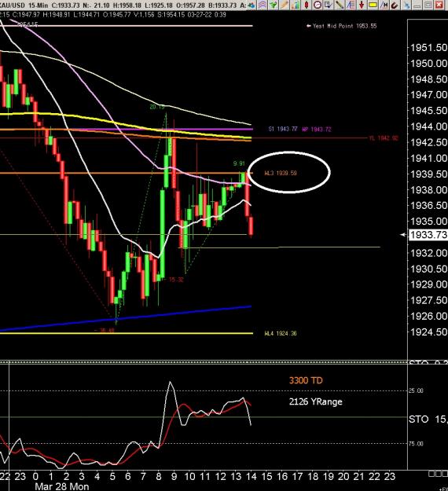
Task: Click the checkmark table toolbar icon
Action: (x=329, y=5)
